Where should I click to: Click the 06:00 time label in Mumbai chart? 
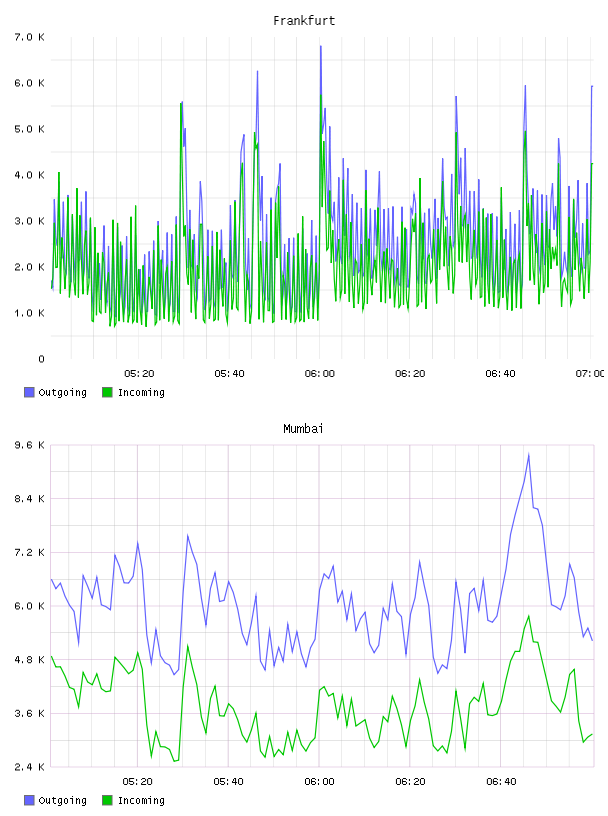click(319, 782)
